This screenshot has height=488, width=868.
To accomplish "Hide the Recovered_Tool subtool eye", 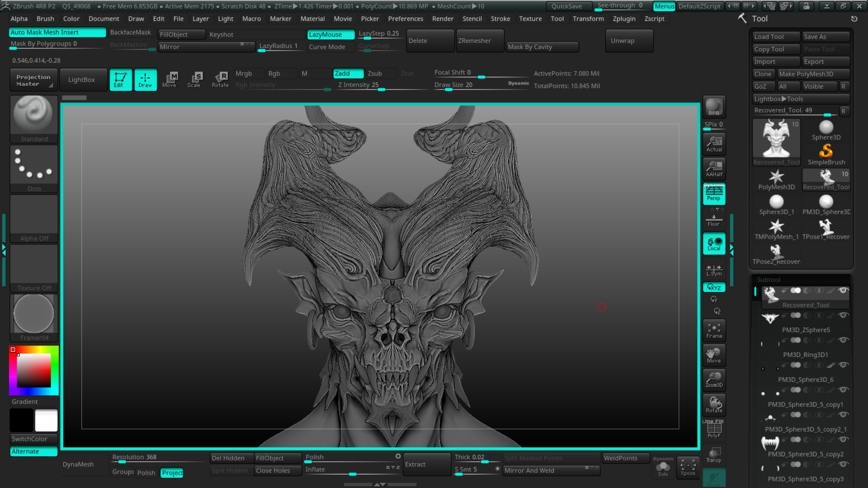I will pos(843,290).
